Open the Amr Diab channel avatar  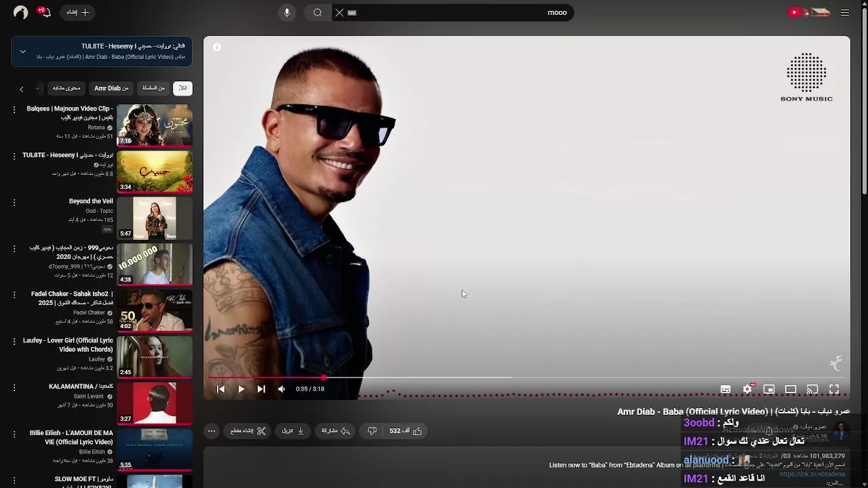tap(841, 431)
